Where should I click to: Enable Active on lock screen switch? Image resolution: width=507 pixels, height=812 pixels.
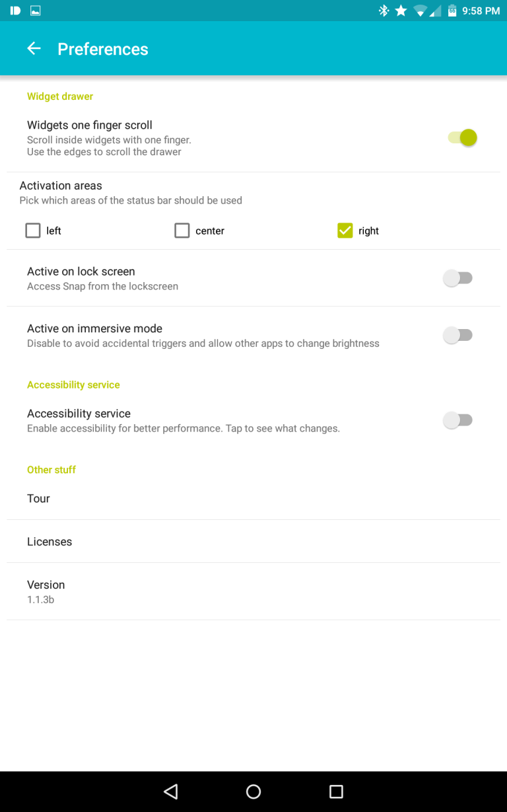click(x=457, y=278)
